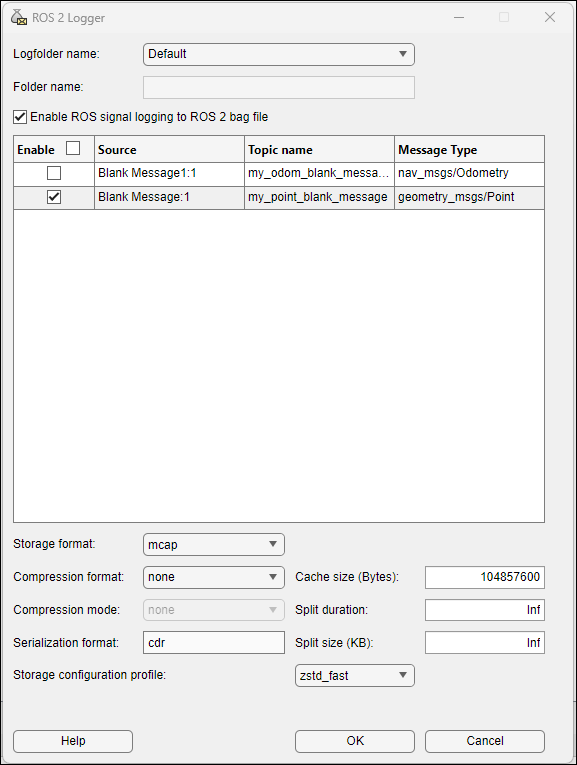
Task: Minimize the ROS 2 Logger window
Action: (459, 17)
